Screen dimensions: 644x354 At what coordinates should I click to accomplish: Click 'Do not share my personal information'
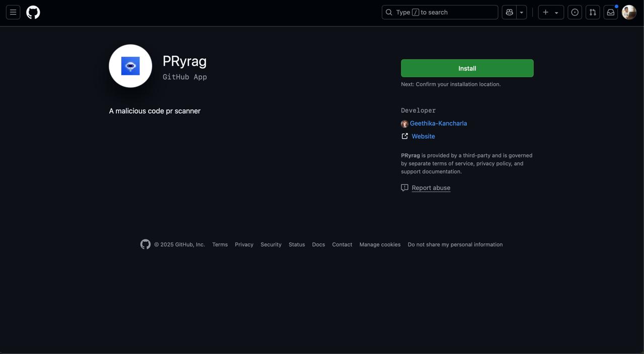455,244
